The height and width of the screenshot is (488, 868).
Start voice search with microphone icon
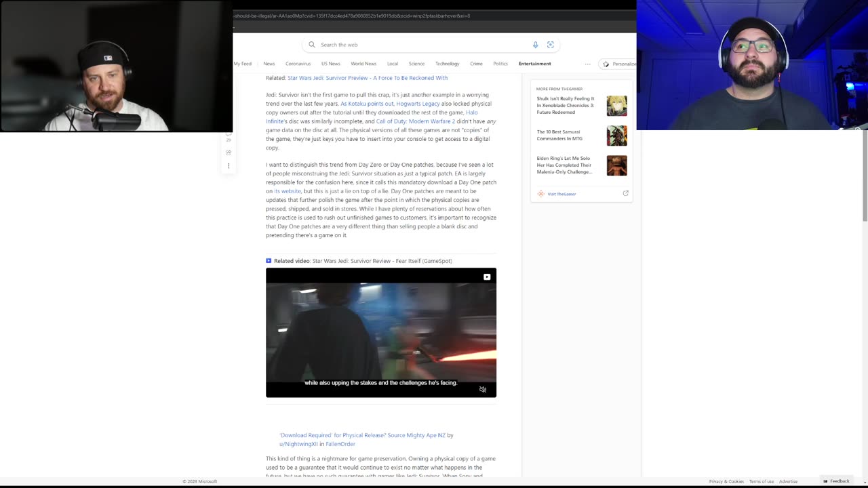[535, 45]
